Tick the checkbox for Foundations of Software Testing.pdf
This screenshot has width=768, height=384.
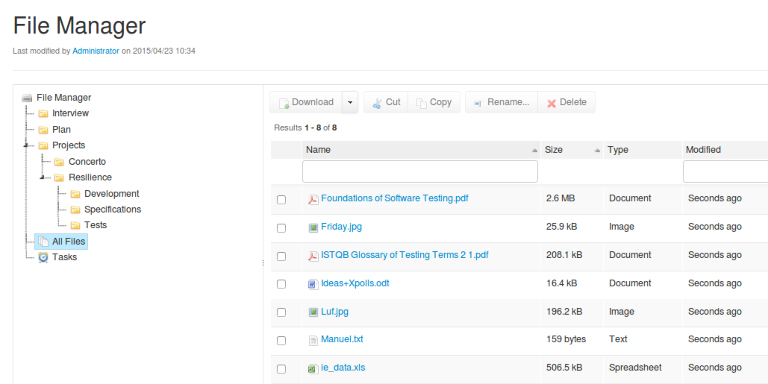pos(282,200)
